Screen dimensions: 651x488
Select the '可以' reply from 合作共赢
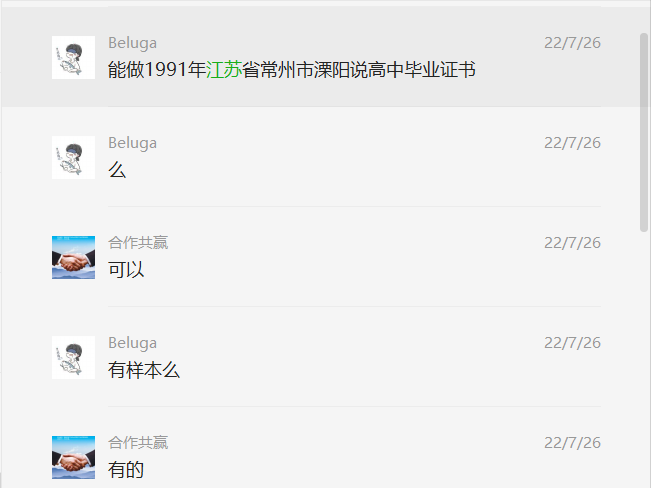pos(320,257)
